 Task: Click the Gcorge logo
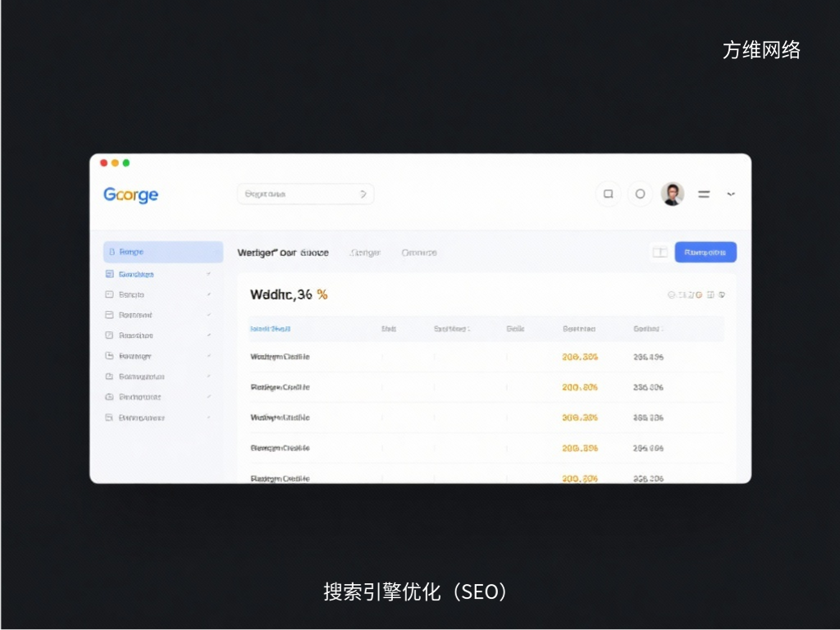[130, 194]
